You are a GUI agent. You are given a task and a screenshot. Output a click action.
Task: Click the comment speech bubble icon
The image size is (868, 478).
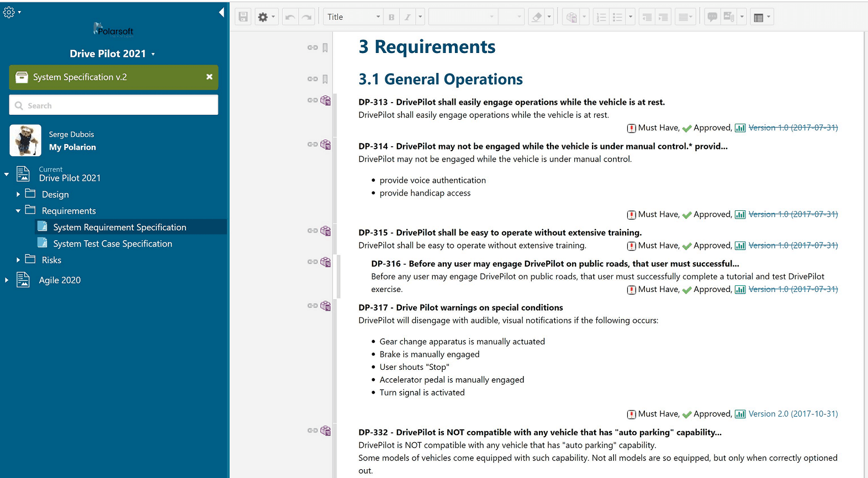click(x=712, y=17)
